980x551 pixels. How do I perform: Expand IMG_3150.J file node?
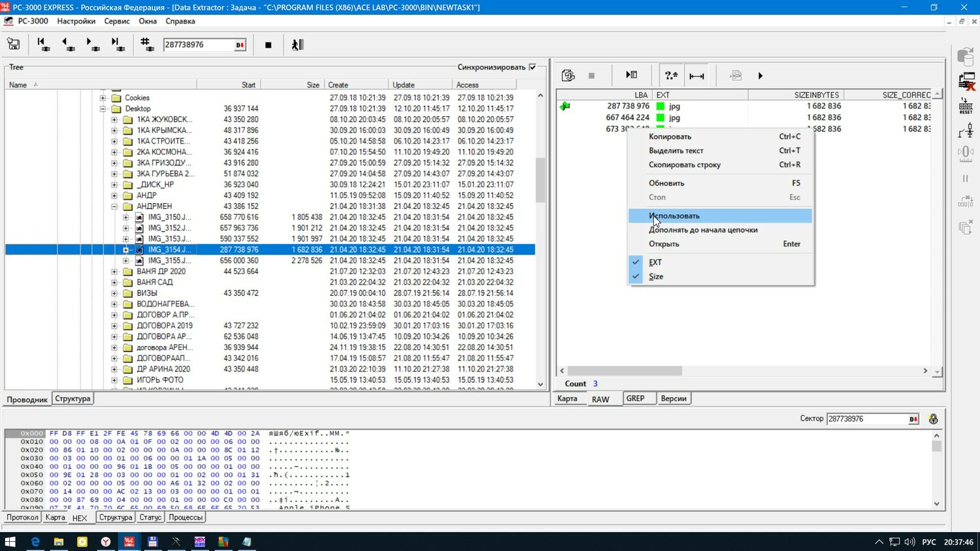point(126,217)
